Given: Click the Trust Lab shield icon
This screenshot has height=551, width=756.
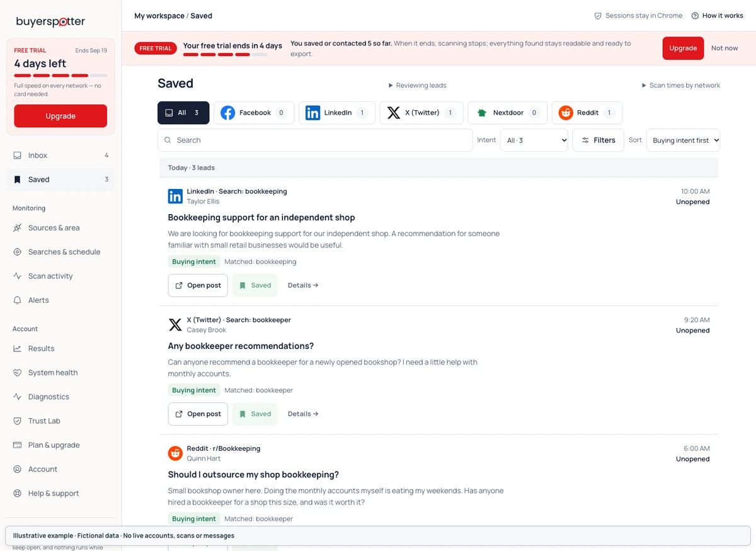Looking at the screenshot, I should [18, 421].
